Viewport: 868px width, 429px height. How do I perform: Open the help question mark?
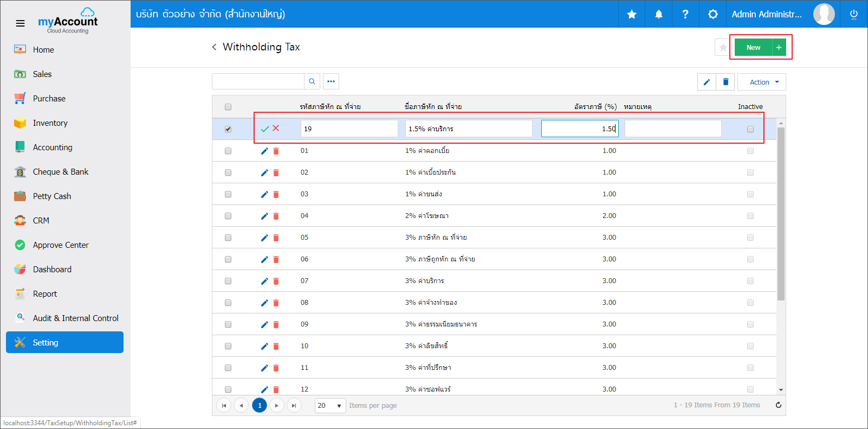[685, 14]
